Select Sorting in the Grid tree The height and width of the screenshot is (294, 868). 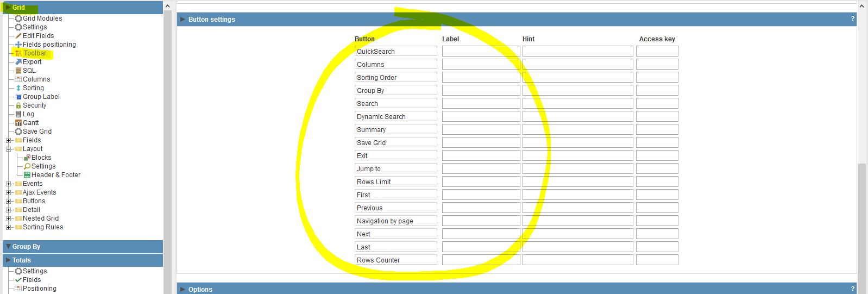tap(33, 88)
